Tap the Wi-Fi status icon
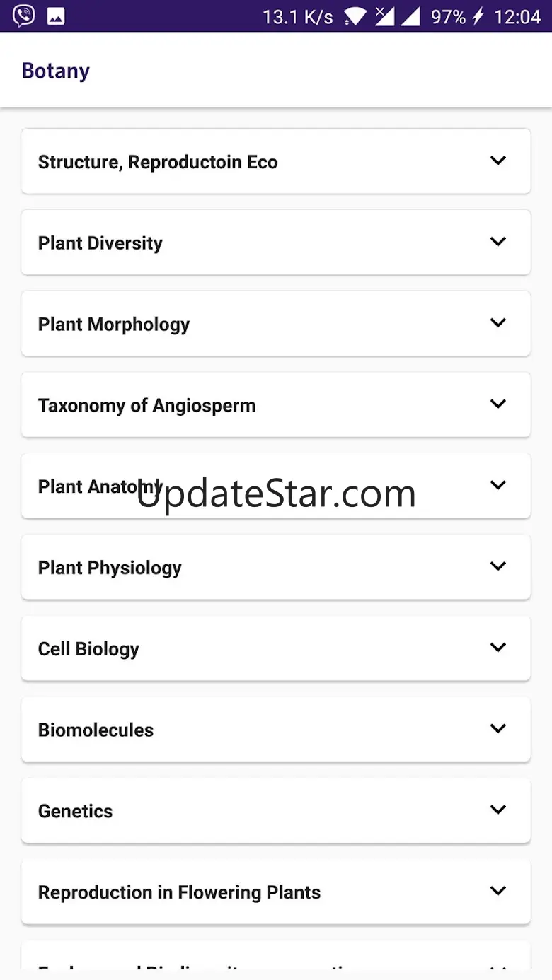This screenshot has height=980, width=552. click(x=355, y=16)
